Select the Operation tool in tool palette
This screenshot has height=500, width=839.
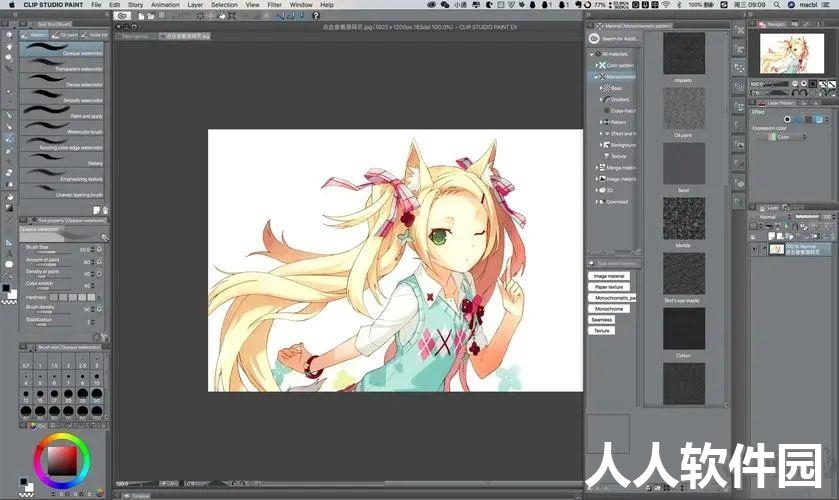(x=9, y=58)
